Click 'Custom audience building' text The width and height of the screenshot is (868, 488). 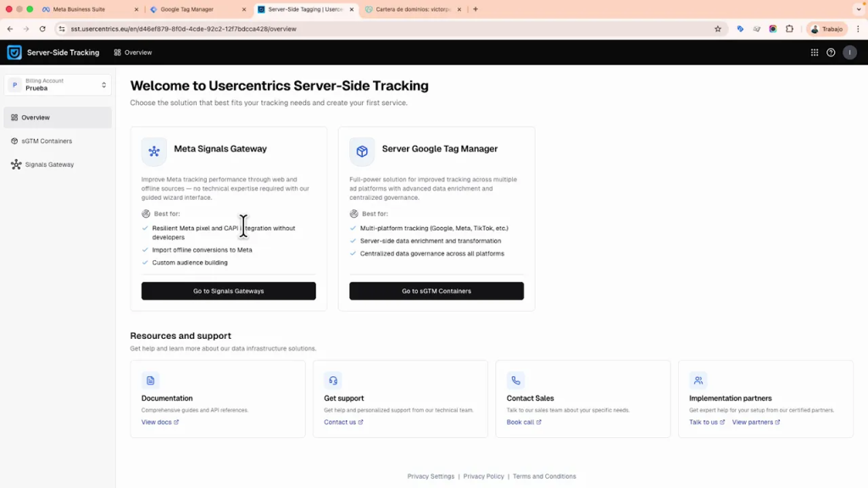190,263
